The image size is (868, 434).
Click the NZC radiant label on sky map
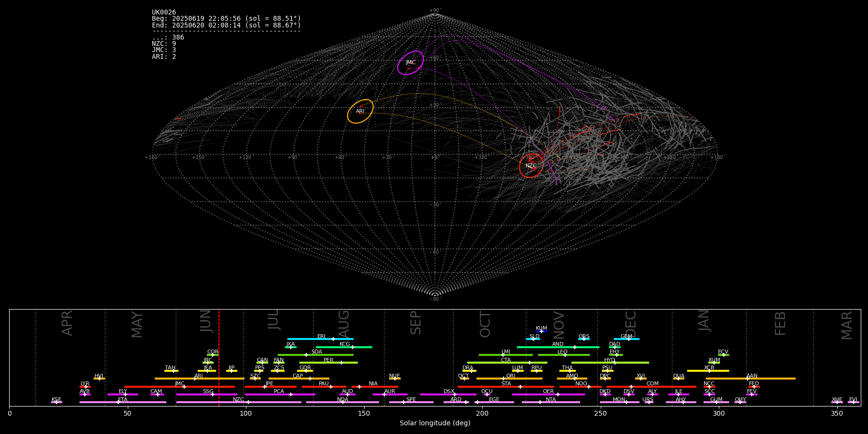(x=531, y=166)
